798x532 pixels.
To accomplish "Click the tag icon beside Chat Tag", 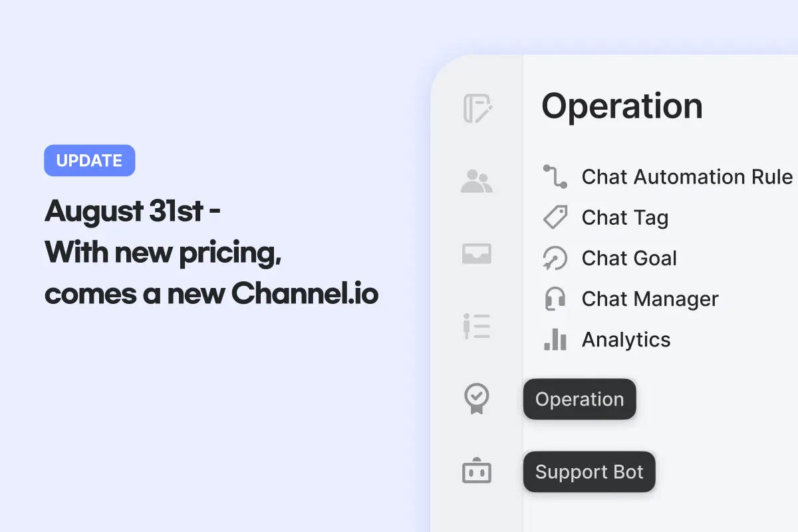I will [555, 217].
